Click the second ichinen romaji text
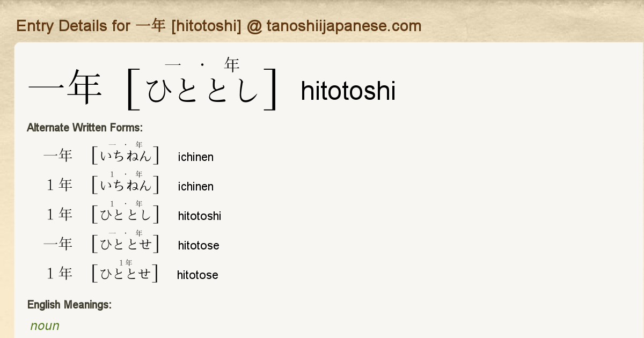 pyautogui.click(x=196, y=187)
